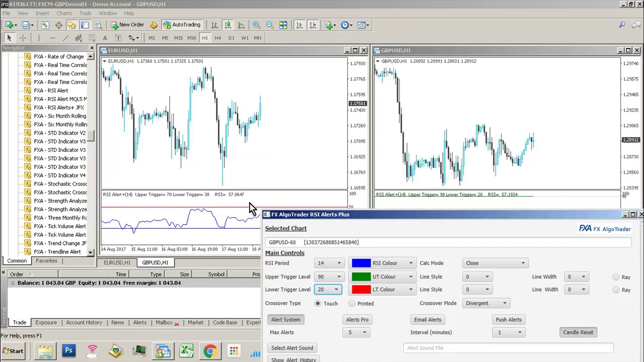644x362 pixels.
Task: Toggle the Alert System button
Action: [x=285, y=320]
